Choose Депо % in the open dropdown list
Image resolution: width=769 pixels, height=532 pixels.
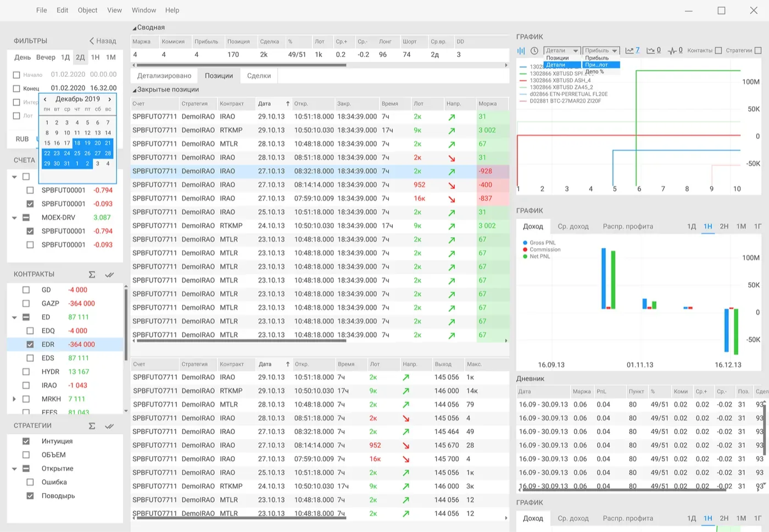[x=594, y=72]
